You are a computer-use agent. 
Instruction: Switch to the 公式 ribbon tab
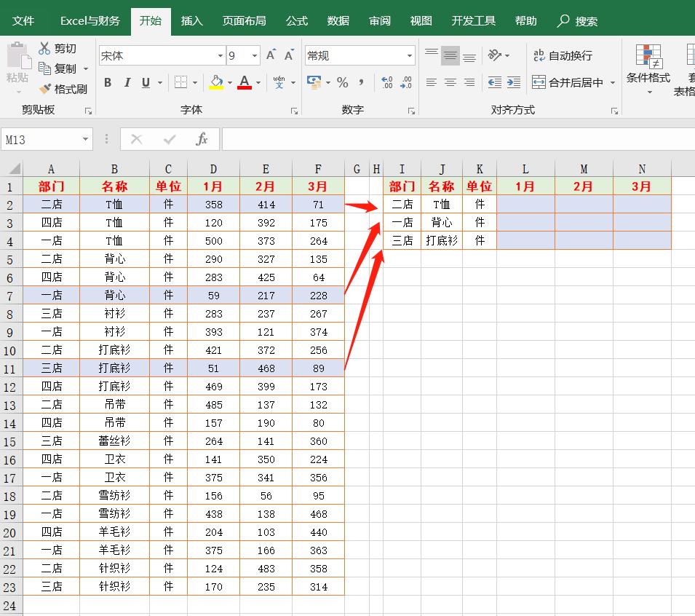point(296,21)
